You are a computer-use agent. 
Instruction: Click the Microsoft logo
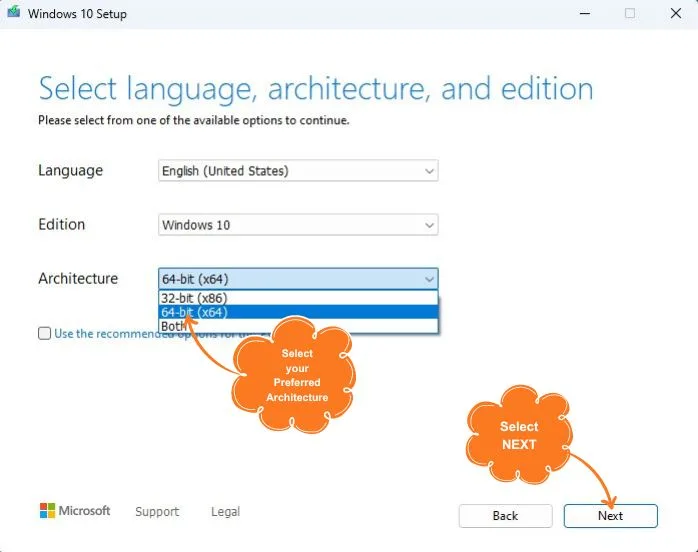point(75,511)
